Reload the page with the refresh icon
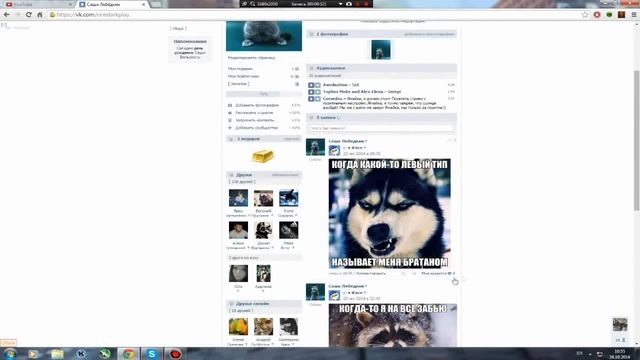640x360 pixels. [x=29, y=15]
